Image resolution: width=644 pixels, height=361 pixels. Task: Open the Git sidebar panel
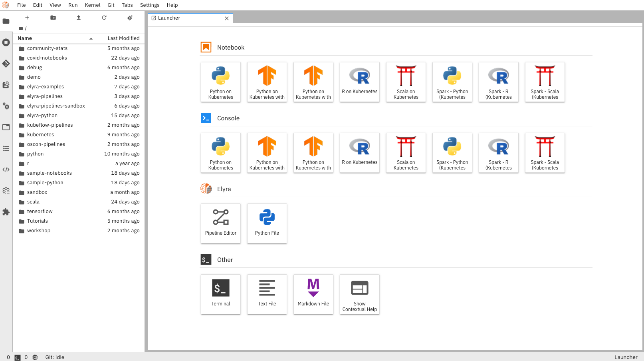point(6,64)
